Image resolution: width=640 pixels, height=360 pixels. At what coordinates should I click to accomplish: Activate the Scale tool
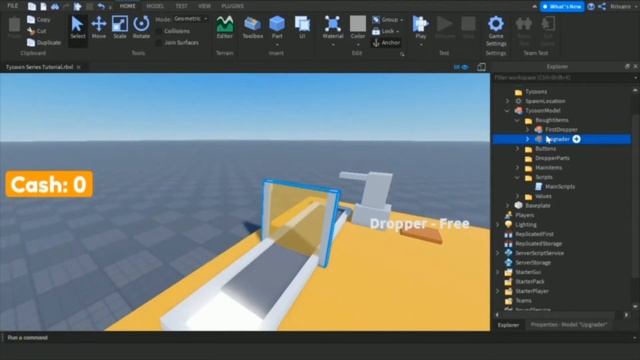[x=120, y=28]
